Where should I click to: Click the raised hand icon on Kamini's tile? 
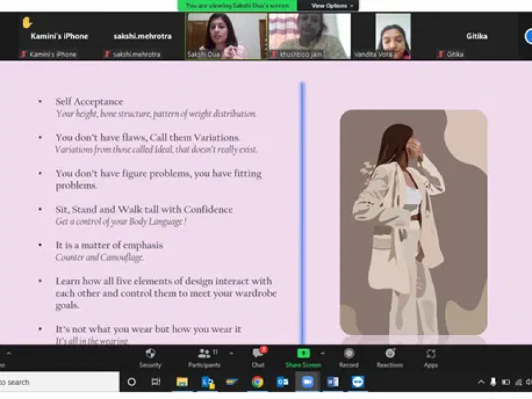point(27,23)
